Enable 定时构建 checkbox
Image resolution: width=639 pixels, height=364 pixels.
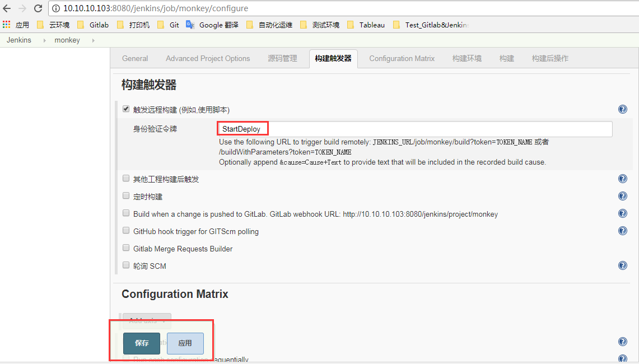126,195
